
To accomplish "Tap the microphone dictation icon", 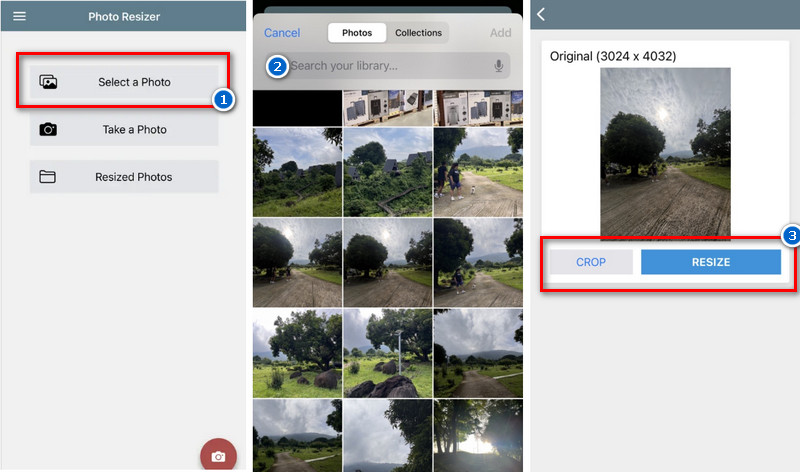I will [x=498, y=66].
